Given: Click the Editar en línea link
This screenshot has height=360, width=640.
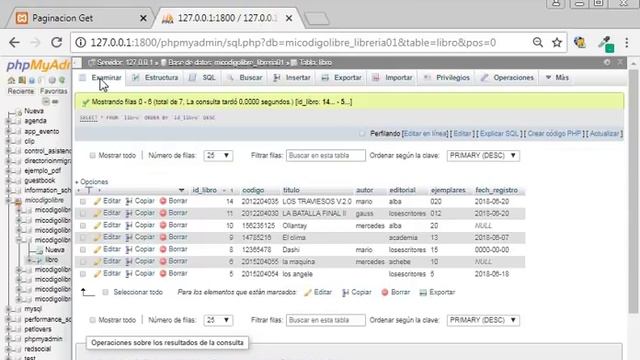Looking at the screenshot, I should coord(425,134).
